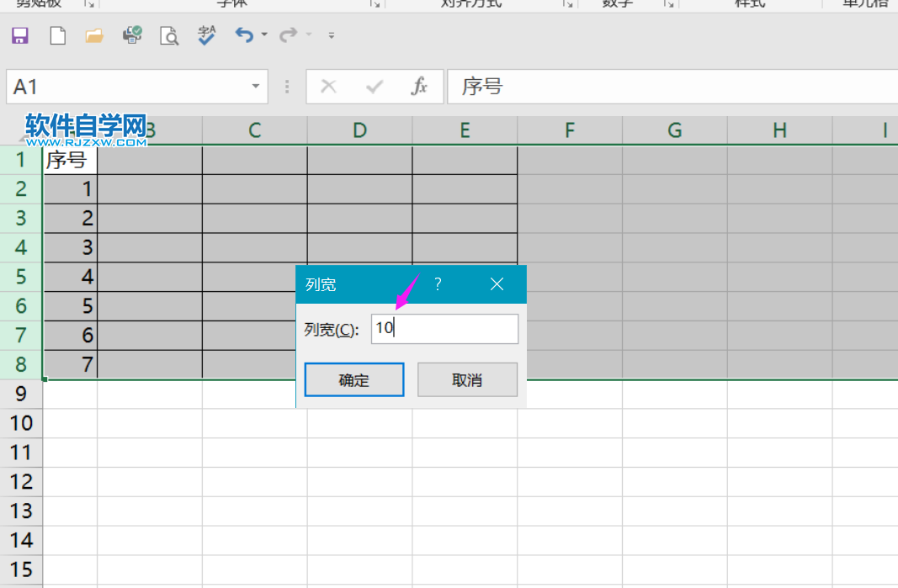Click the 列宽 input field showing 10

coord(444,329)
